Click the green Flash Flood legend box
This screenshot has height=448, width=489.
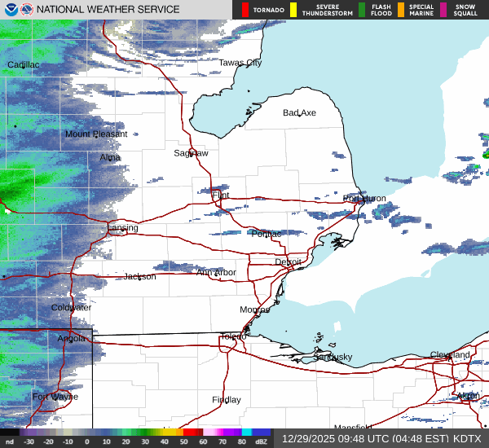(x=362, y=10)
